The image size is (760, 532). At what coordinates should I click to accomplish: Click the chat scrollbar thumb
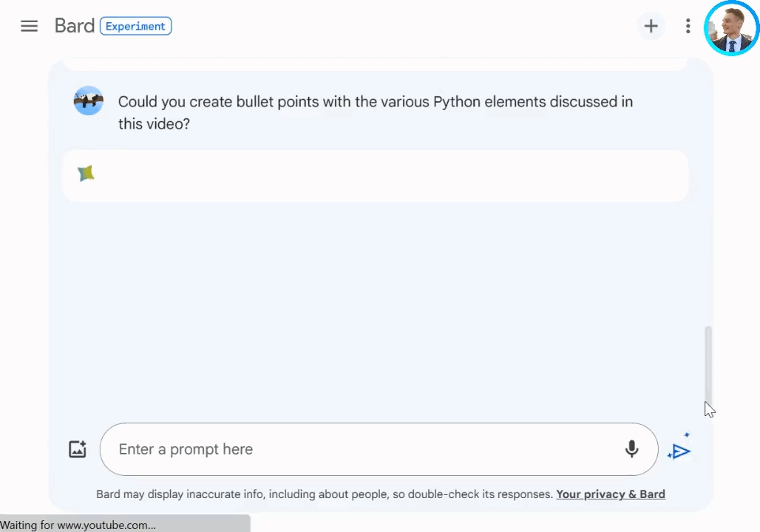click(708, 364)
